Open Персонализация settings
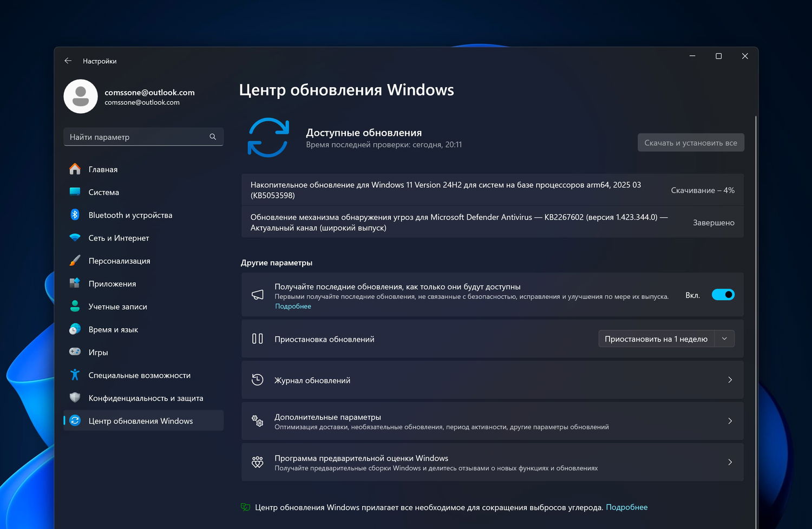 tap(143, 261)
